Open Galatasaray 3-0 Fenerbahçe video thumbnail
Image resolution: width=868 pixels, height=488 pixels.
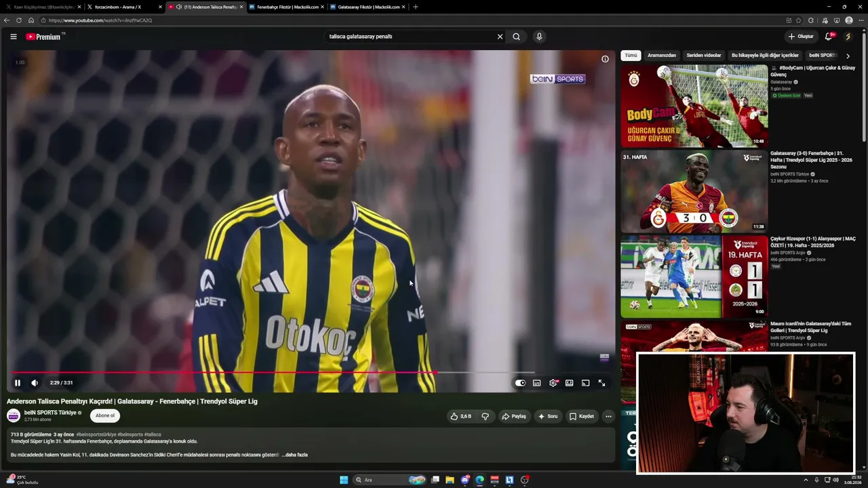coord(694,192)
